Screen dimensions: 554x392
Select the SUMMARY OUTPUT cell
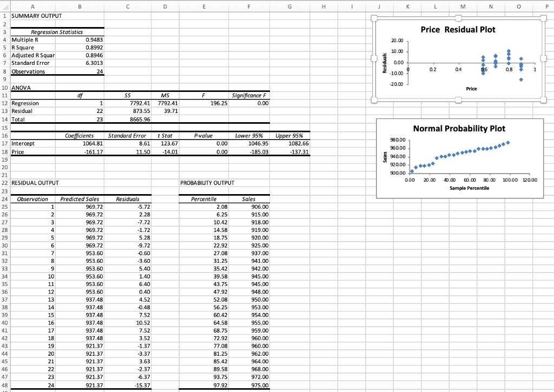(32, 16)
